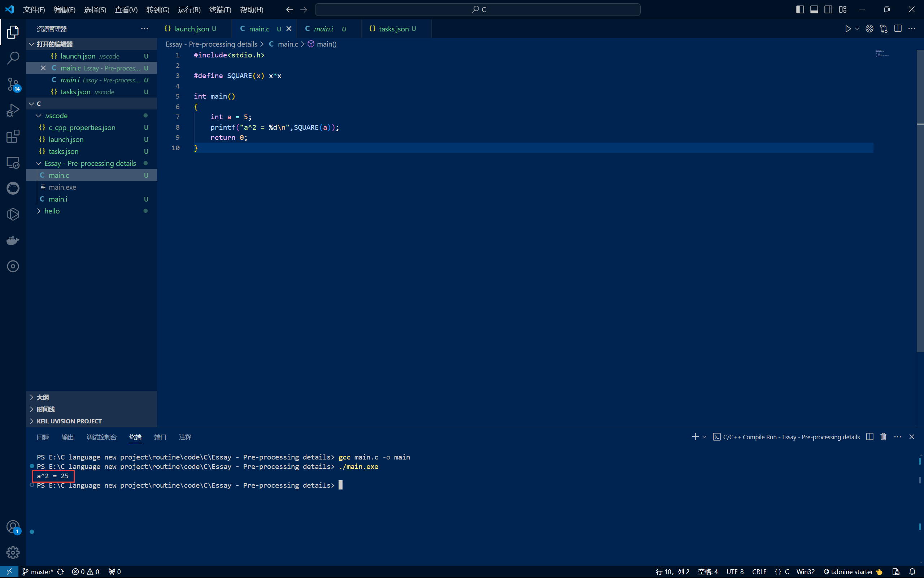Switch to the tasks.json editor tab

pos(396,29)
